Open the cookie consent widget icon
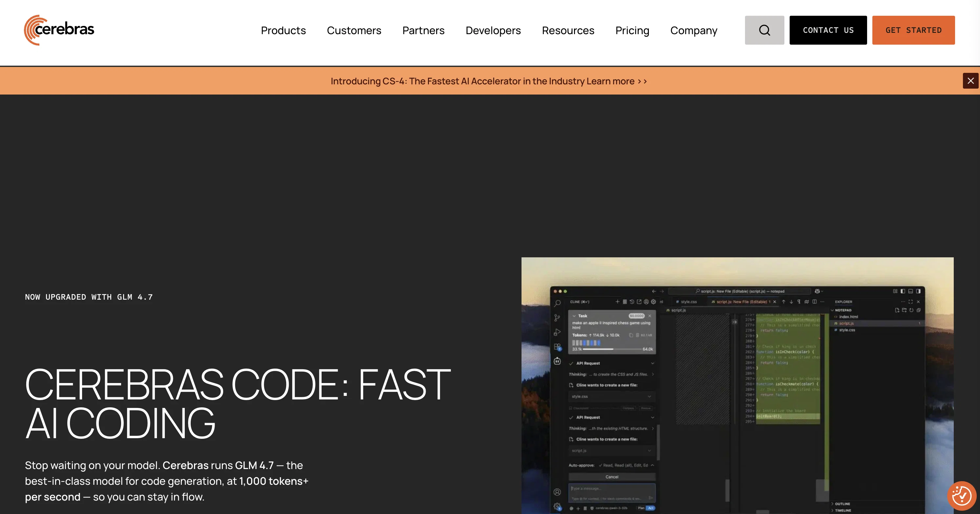 961,496
